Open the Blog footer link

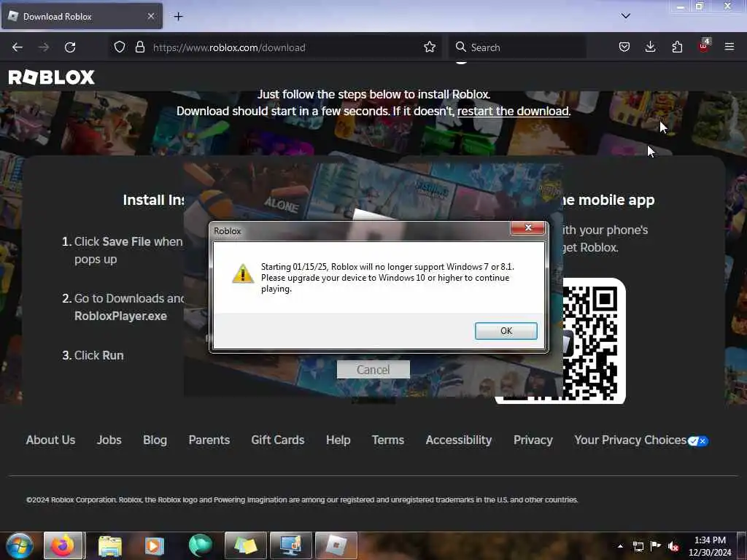pyautogui.click(x=155, y=440)
